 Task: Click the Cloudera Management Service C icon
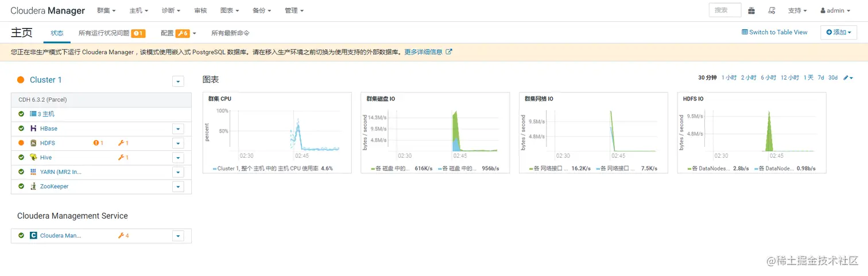point(34,235)
